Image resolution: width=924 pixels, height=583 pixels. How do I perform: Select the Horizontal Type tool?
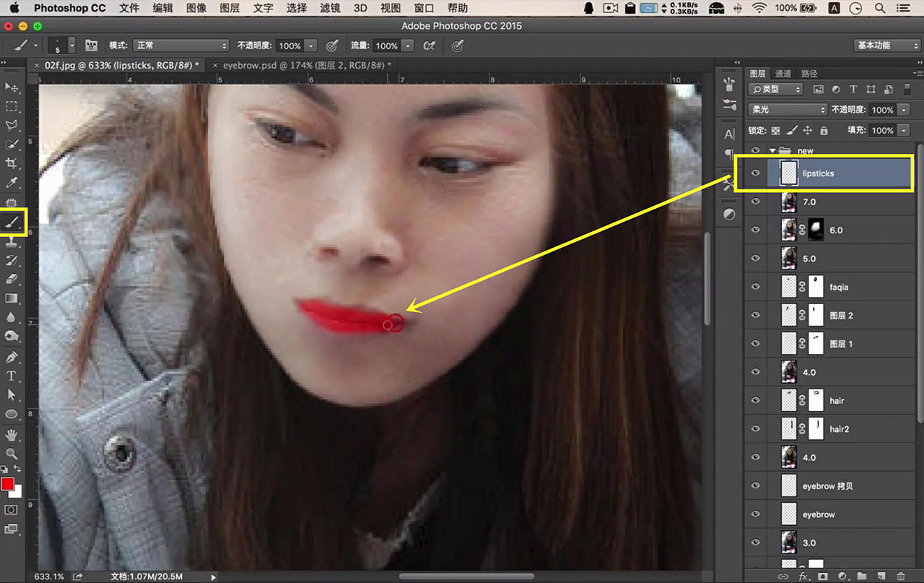(x=12, y=376)
